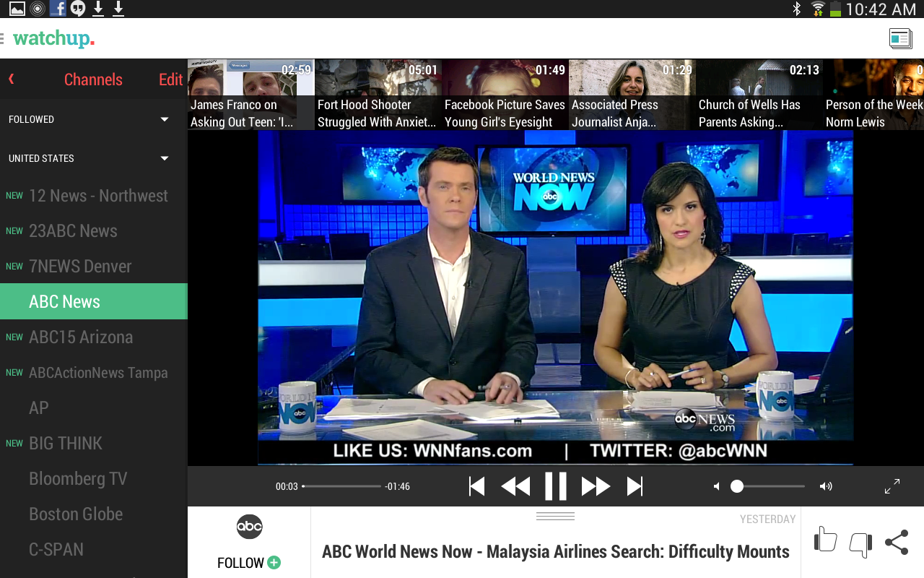924x578 pixels.
Task: Rewind the video
Action: (x=515, y=486)
